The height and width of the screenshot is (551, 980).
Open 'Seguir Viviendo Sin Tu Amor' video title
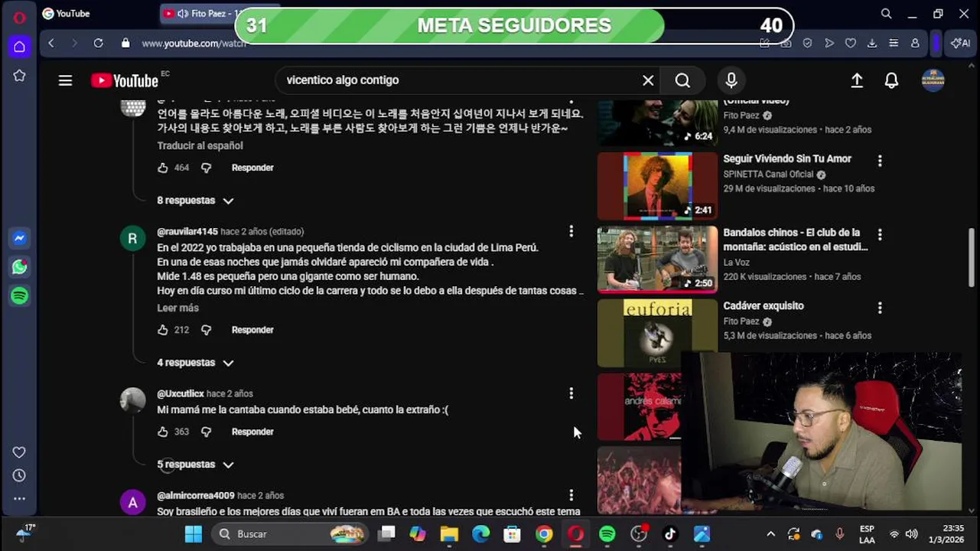point(787,158)
